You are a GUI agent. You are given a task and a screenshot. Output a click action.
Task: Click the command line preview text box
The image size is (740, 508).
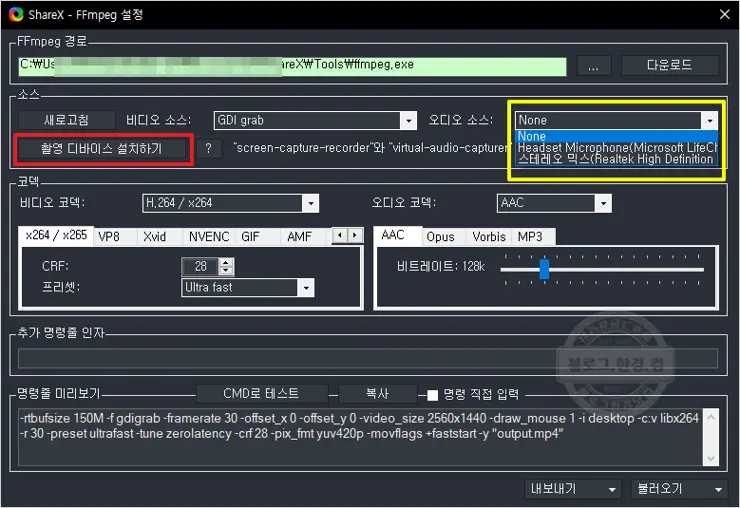361,437
